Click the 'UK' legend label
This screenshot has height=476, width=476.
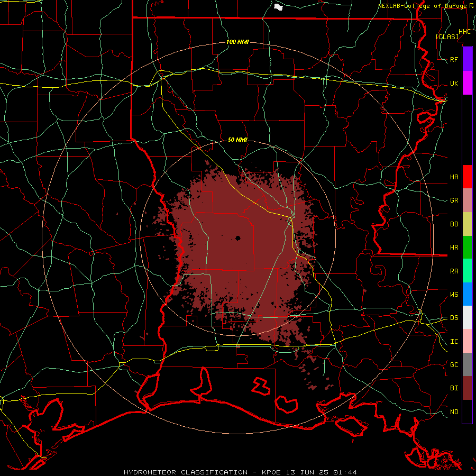pos(454,84)
